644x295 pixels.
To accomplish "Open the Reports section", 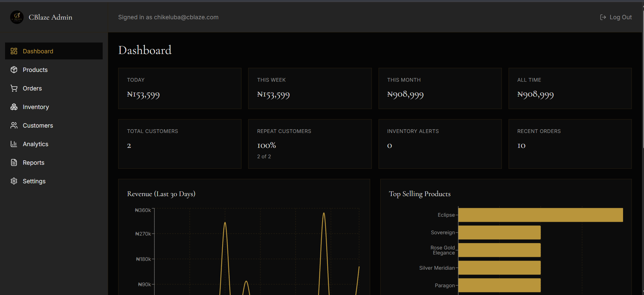I will (54, 162).
